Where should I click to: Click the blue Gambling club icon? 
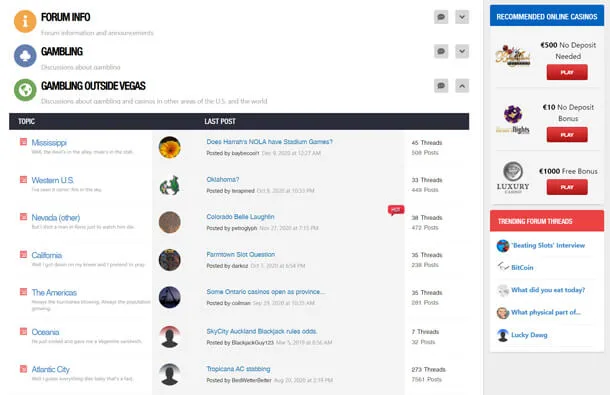tap(25, 56)
